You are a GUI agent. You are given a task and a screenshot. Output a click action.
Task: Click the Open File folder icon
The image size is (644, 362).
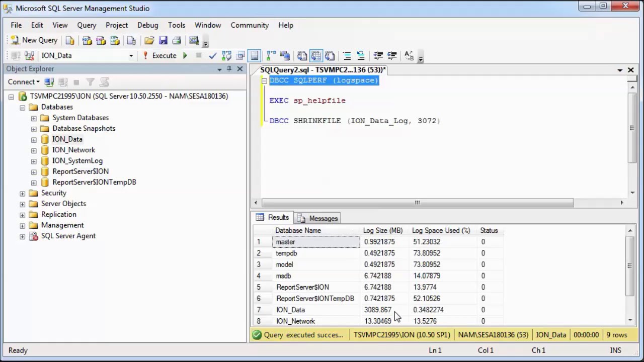tap(149, 41)
